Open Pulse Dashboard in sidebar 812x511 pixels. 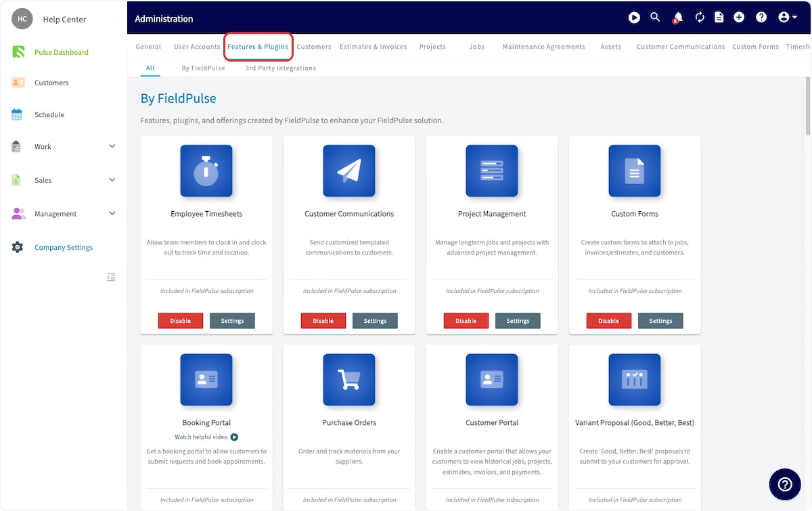[62, 52]
